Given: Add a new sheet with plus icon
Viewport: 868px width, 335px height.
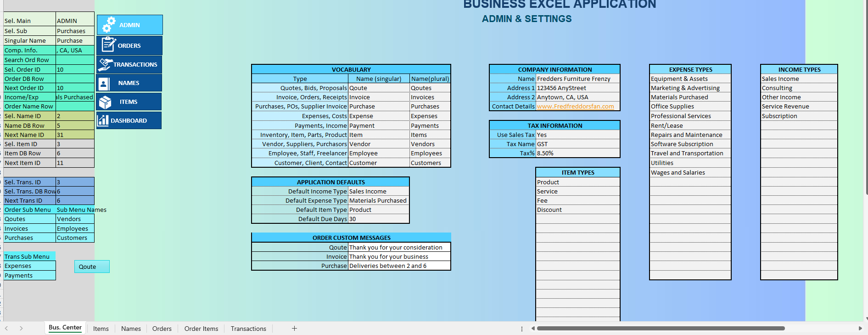Looking at the screenshot, I should click(x=294, y=328).
